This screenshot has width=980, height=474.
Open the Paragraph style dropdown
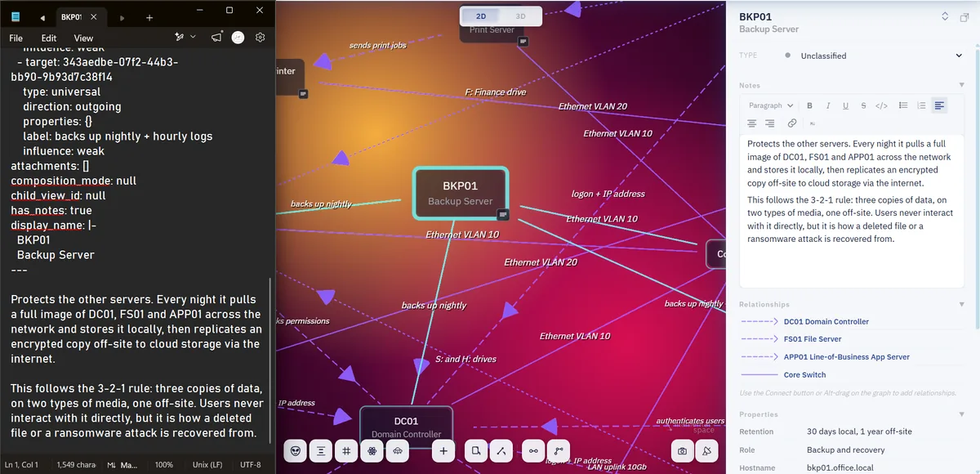pos(770,105)
